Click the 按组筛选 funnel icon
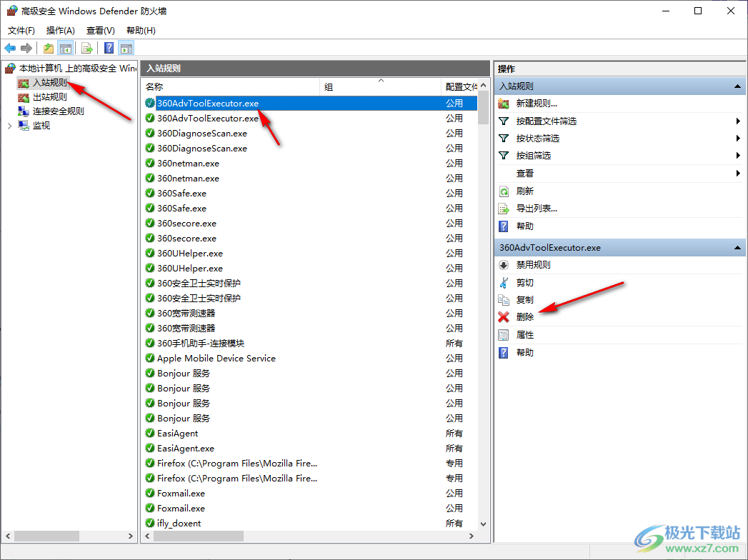This screenshot has height=560, width=748. click(x=504, y=156)
